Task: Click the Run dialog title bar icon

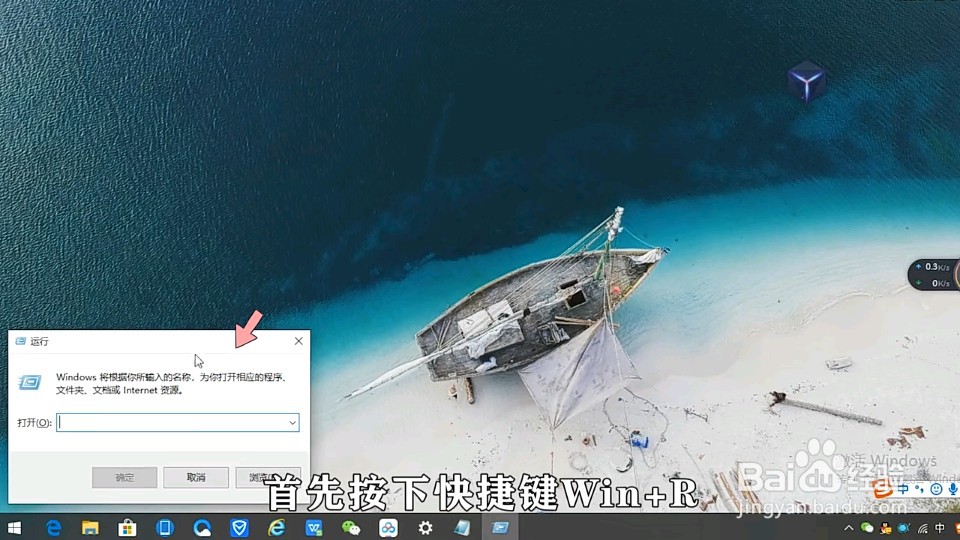Action: point(21,341)
